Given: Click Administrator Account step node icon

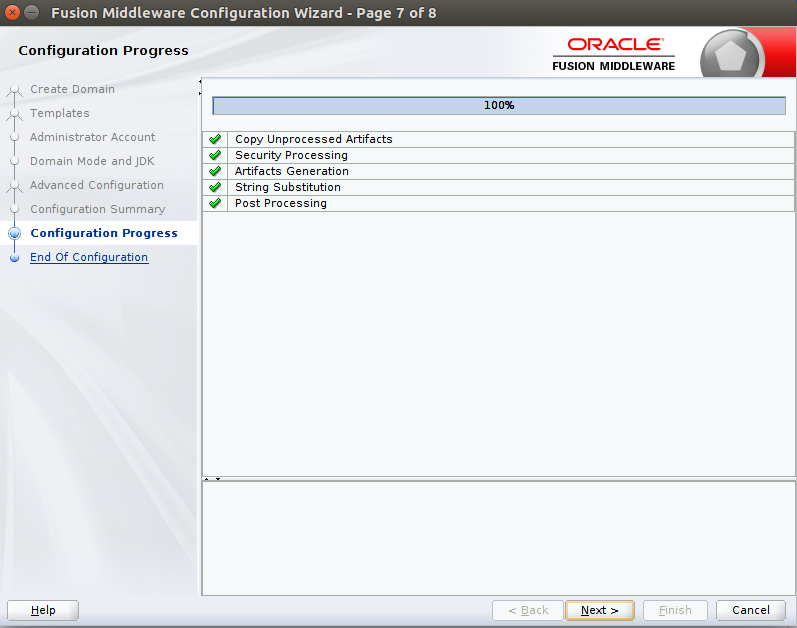Looking at the screenshot, I should (15, 137).
